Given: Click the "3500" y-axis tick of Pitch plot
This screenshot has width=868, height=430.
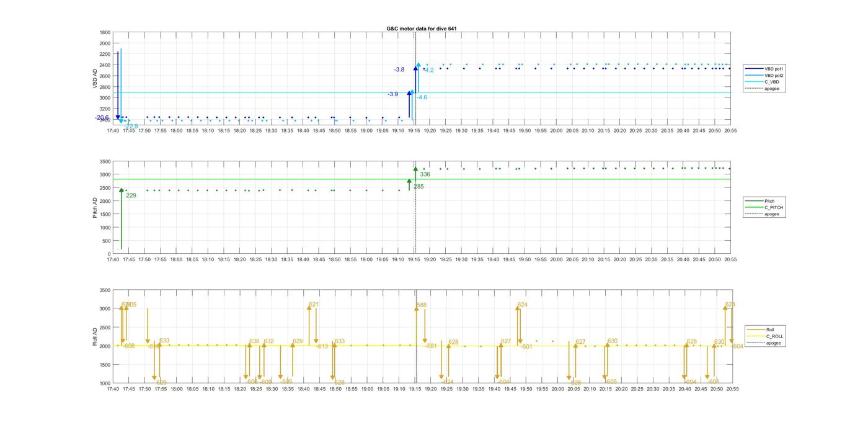Looking at the screenshot, I should [105, 162].
